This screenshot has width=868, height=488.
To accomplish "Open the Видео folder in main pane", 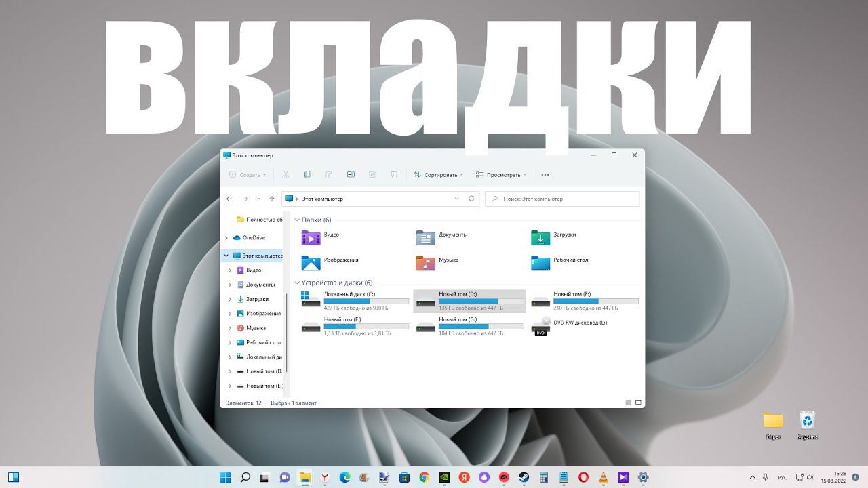I will pos(321,238).
